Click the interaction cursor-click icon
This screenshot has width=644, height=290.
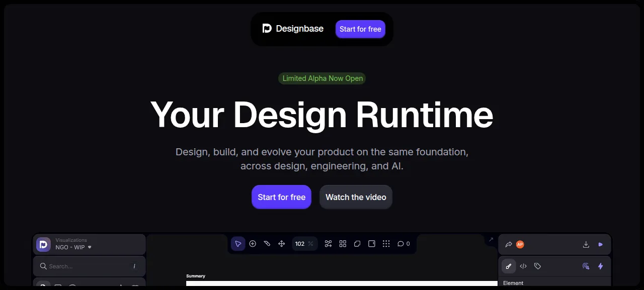586,266
